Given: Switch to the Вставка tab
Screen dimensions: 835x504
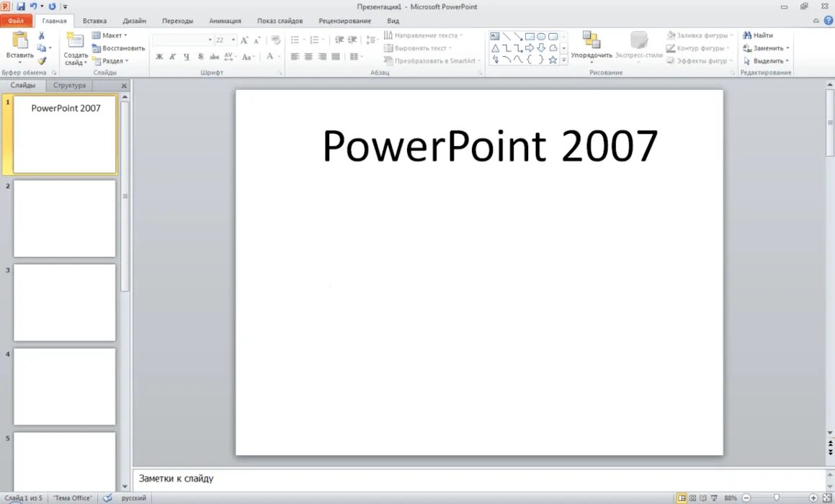Looking at the screenshot, I should [x=94, y=21].
